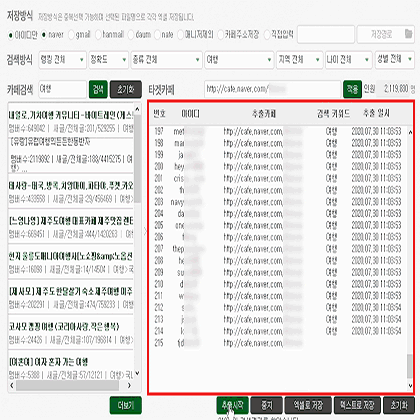Screen dimensions: 420x420
Task: Click the green 적용 apply button
Action: (352, 89)
